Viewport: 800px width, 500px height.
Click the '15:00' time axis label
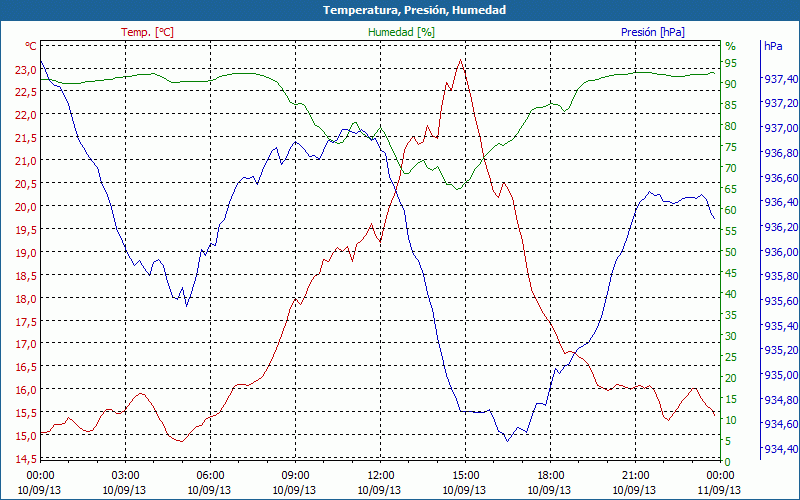click(x=465, y=476)
